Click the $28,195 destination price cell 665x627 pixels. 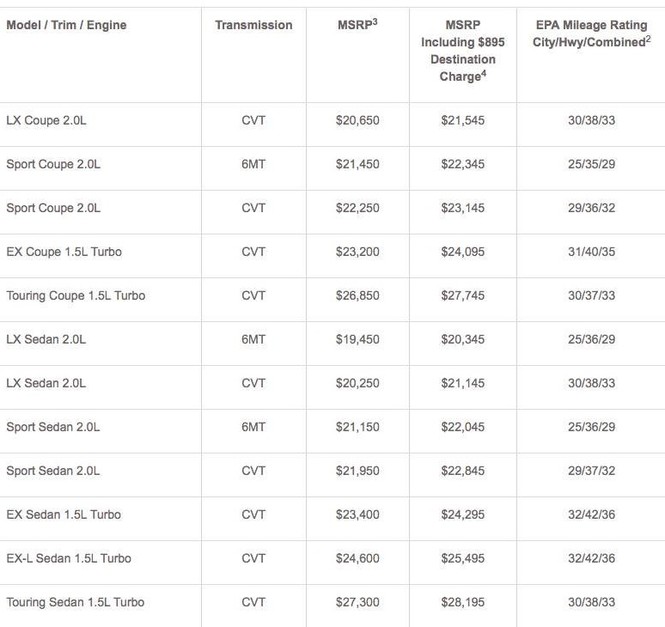463,602
